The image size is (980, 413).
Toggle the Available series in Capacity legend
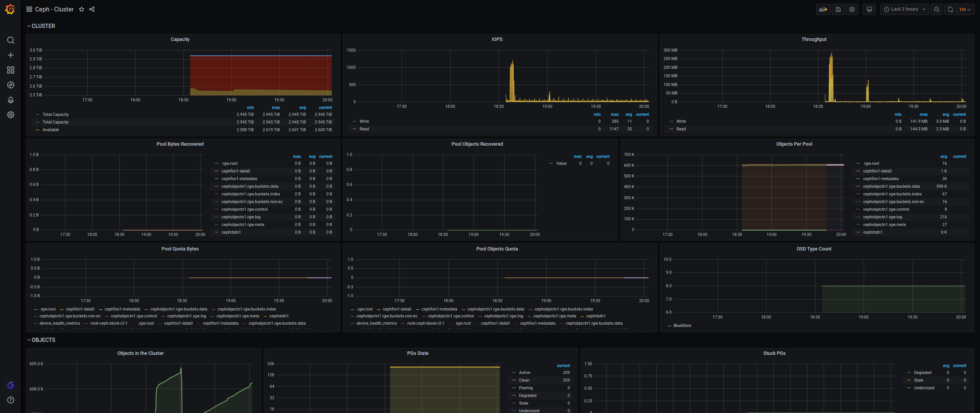[x=51, y=130]
